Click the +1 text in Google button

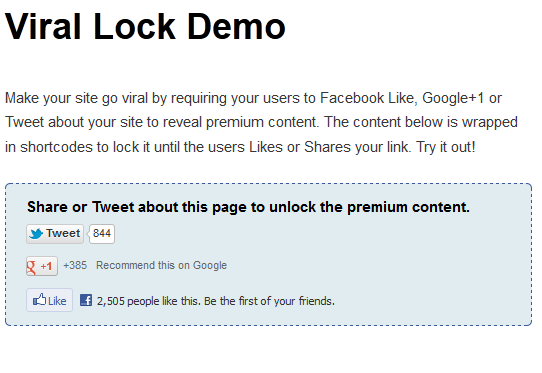coord(46,266)
